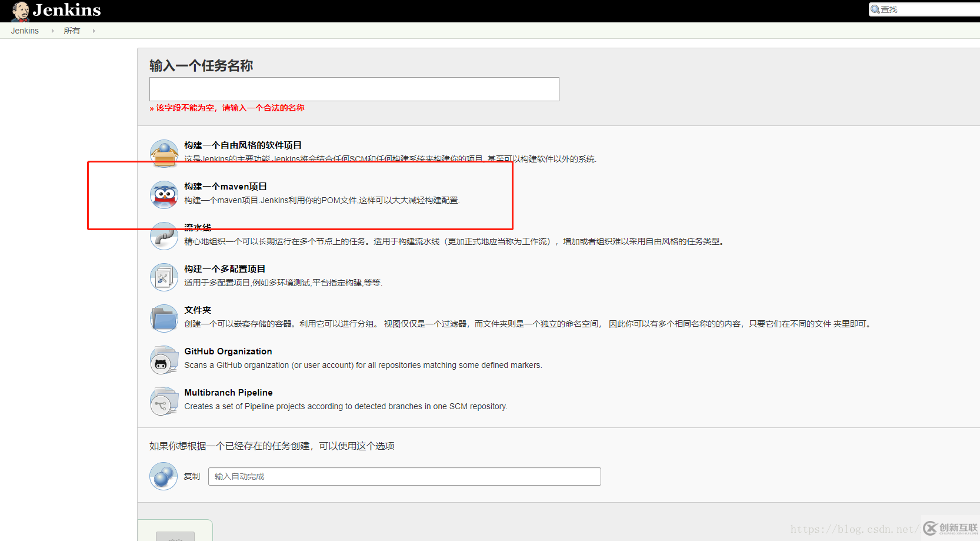The image size is (980, 541).
Task: Open the 输入自动完成 autocomplete field
Action: click(404, 476)
